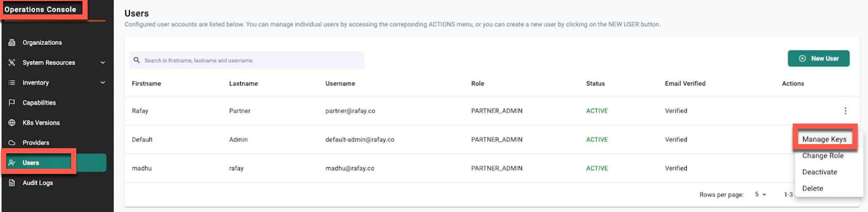
Task: Click the System Resources icon
Action: pyautogui.click(x=12, y=63)
